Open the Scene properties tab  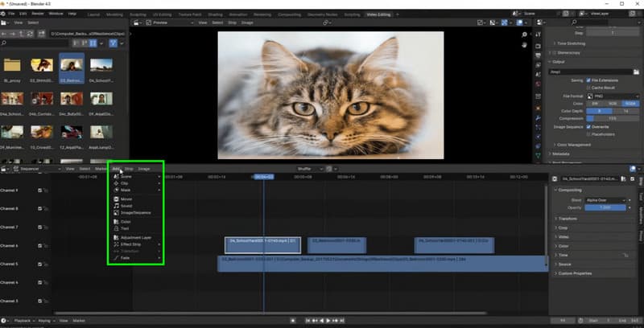click(x=539, y=75)
